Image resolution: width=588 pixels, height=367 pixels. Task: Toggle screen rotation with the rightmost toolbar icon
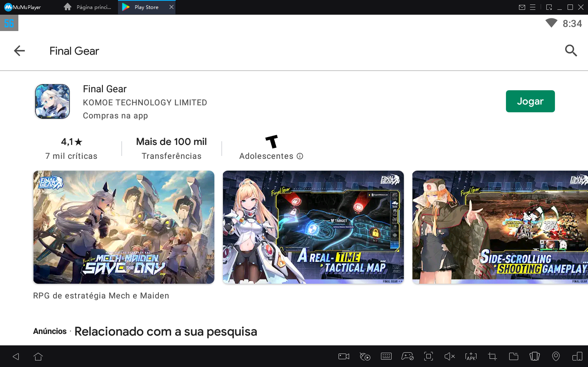[579, 356]
